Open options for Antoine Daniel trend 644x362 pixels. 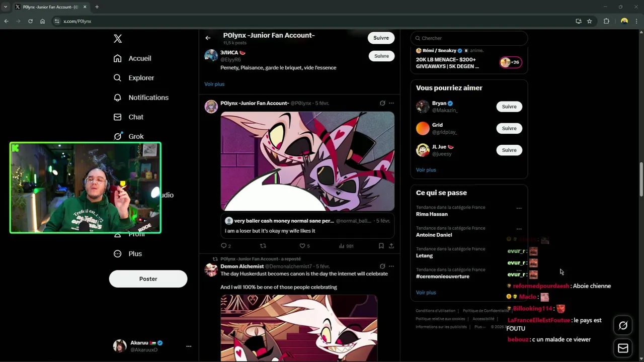(519, 229)
